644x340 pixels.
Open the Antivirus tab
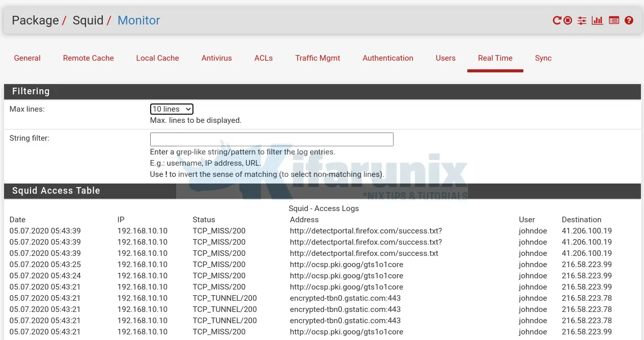216,58
